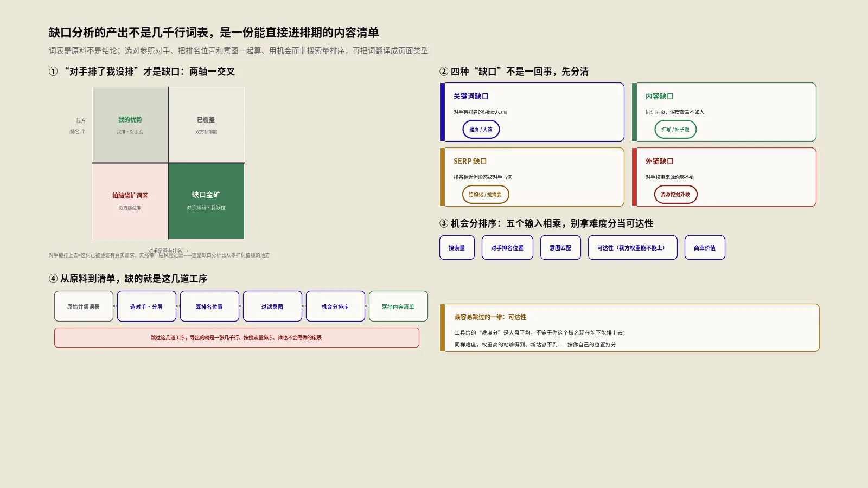Select the 对手排名位置 chip

click(507, 248)
